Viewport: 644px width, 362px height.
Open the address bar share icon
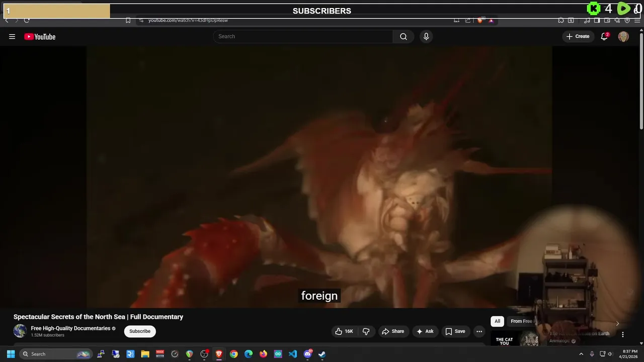coord(468,20)
